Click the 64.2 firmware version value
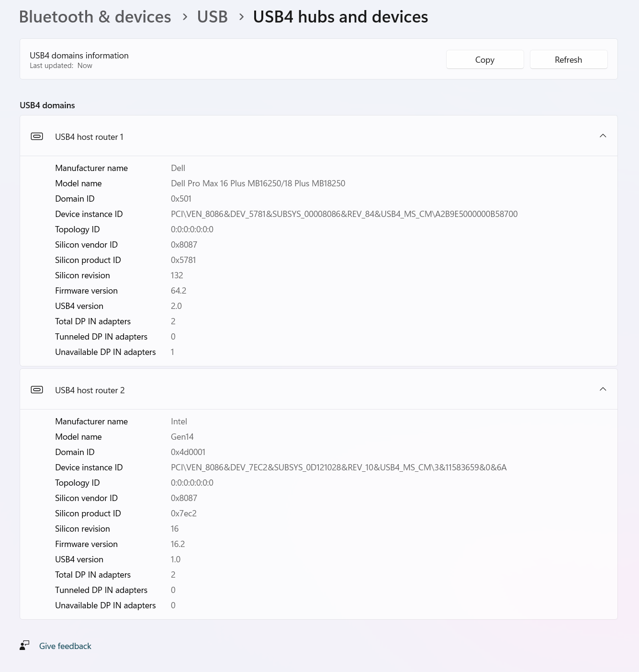Image resolution: width=639 pixels, height=672 pixels. 179,291
